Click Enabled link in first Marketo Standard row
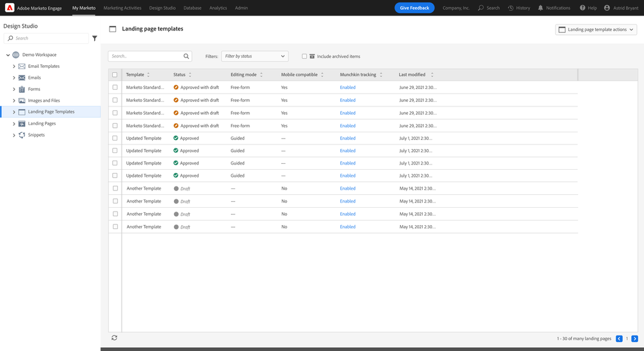This screenshot has height=351, width=644. [347, 87]
